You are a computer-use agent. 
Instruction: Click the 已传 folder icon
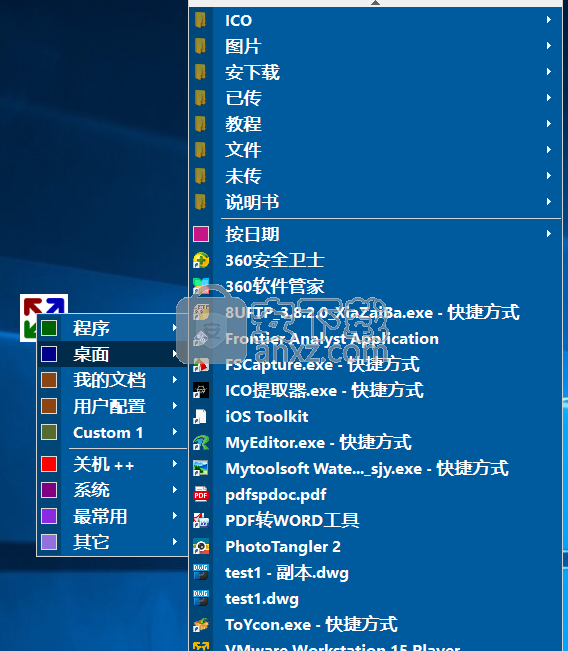pyautogui.click(x=201, y=98)
